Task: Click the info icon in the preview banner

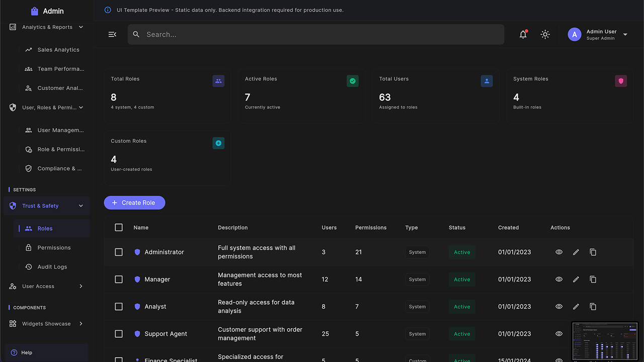Action: pos(108,10)
